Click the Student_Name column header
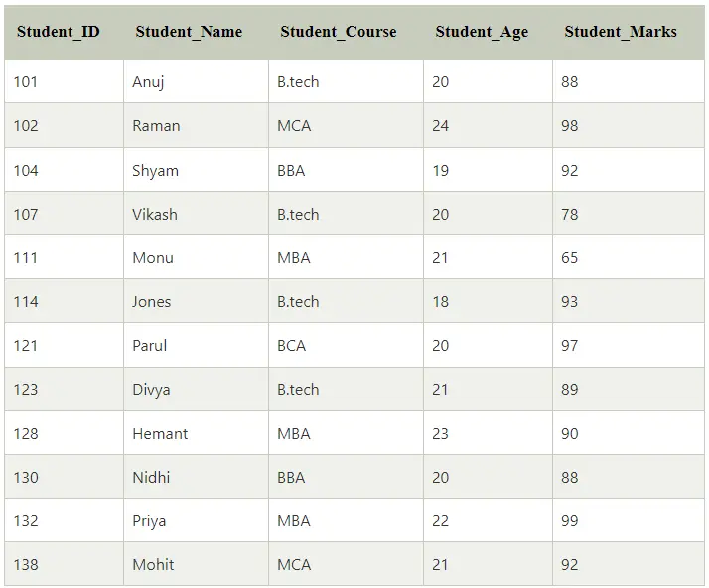Screen dimensions: 709x588 189,32
